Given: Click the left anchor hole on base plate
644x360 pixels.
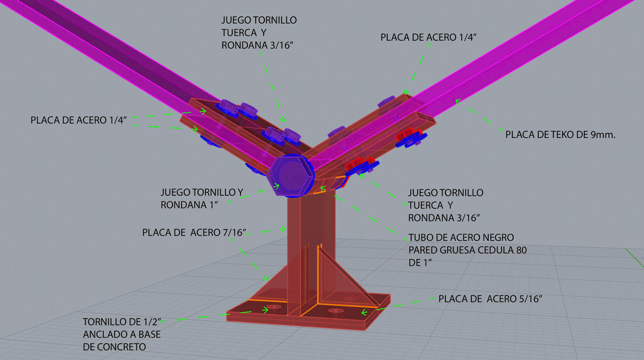Looking at the screenshot, I should 274,307.
